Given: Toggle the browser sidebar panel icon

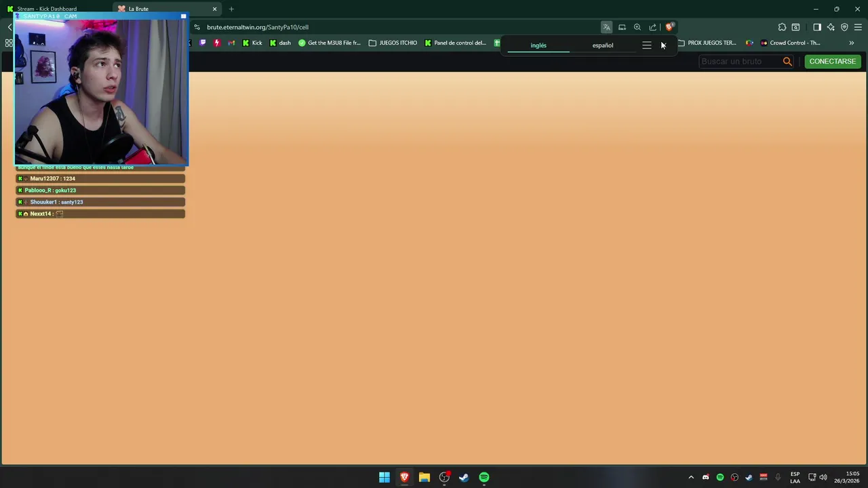Looking at the screenshot, I should [x=817, y=27].
